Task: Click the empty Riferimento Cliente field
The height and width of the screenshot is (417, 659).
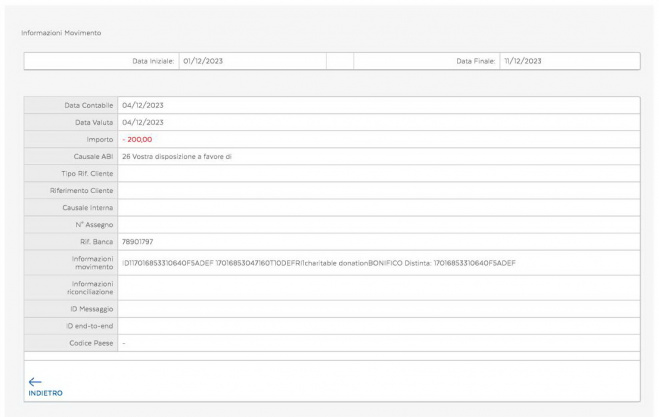Action: [378, 190]
